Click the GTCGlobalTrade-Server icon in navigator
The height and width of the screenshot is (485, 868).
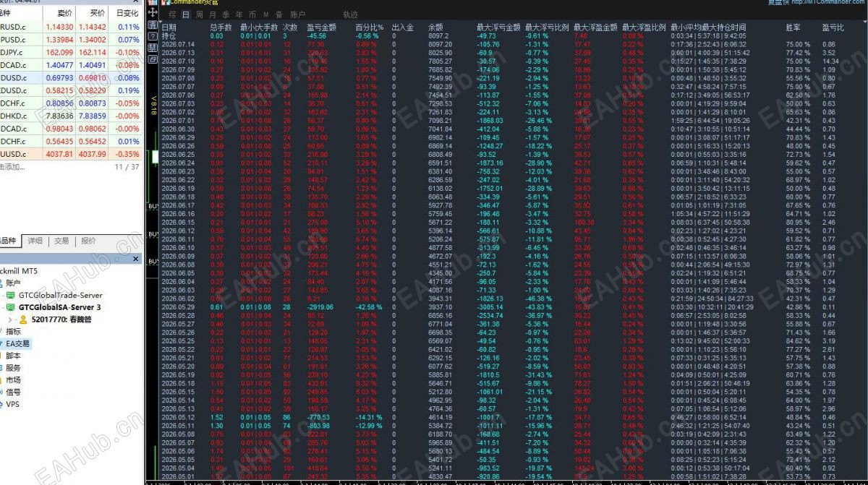click(11, 295)
